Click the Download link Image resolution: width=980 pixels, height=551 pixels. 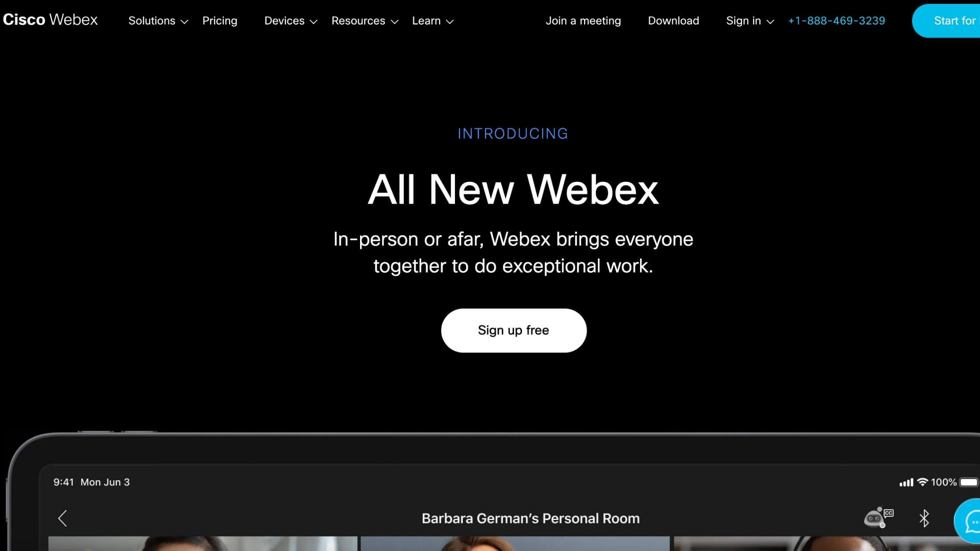pyautogui.click(x=673, y=20)
